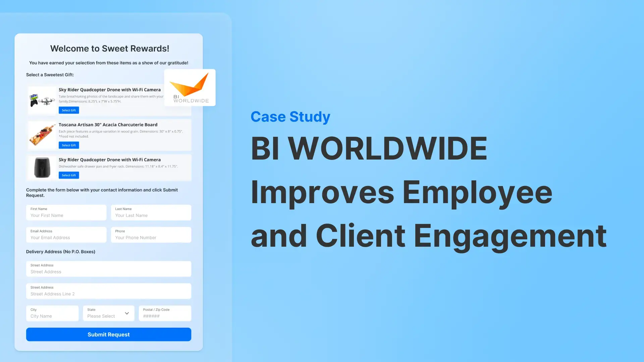Click the orange BI WORLDWIDE brand logo
The image size is (644, 362).
tap(189, 87)
